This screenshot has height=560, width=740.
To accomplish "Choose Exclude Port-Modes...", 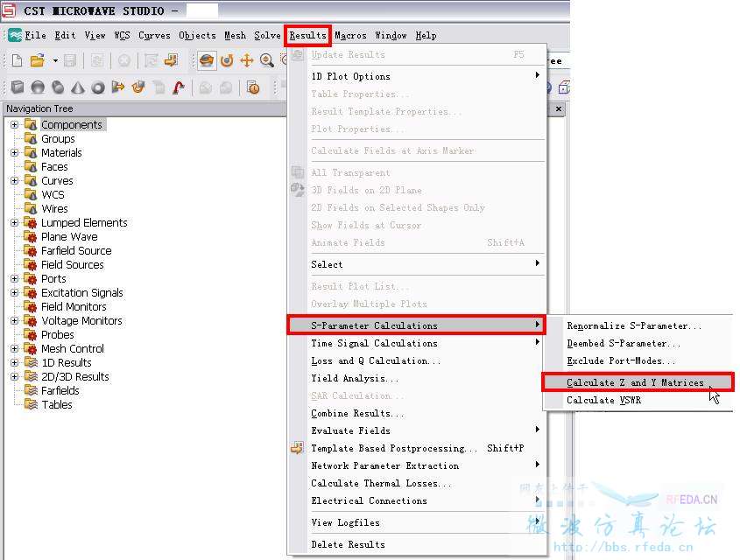I will (x=638, y=360).
